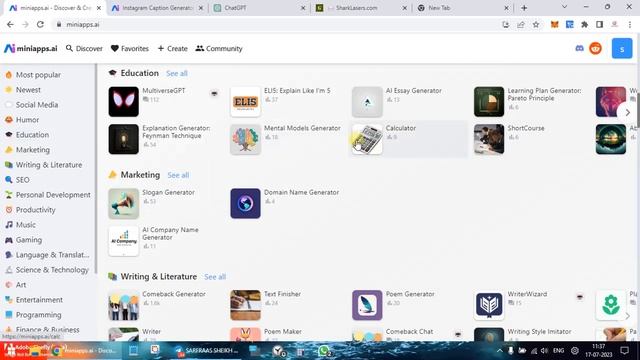
Task: Open the Slogan Generator megaphone icon
Action: 123,203
